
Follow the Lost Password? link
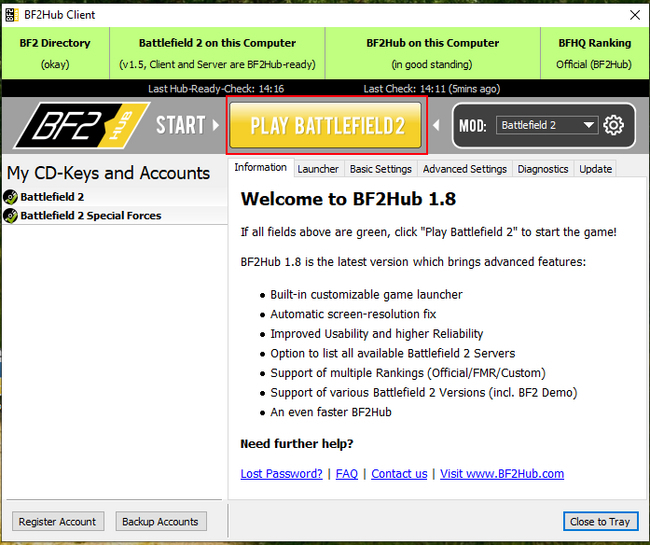coord(281,474)
